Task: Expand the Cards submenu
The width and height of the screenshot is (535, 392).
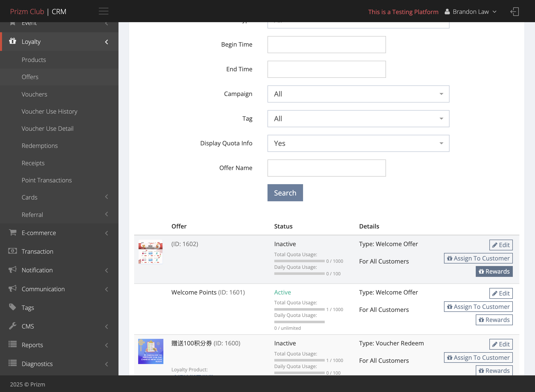Action: 106,197
